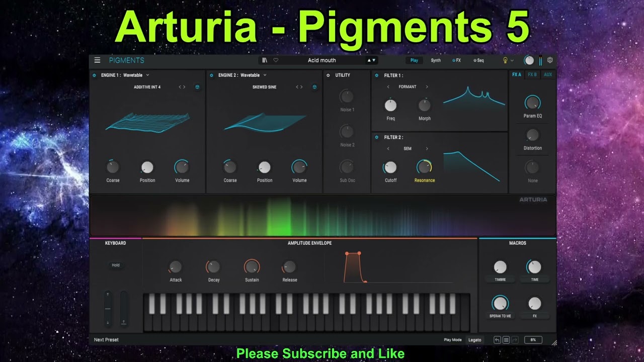Open the preset browser library icon
644x362 pixels.
(x=265, y=60)
